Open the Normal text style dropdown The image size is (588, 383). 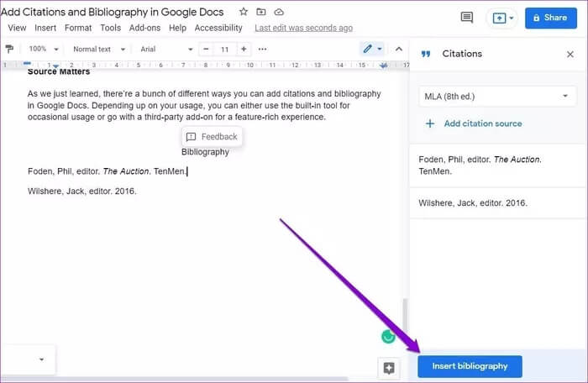96,50
